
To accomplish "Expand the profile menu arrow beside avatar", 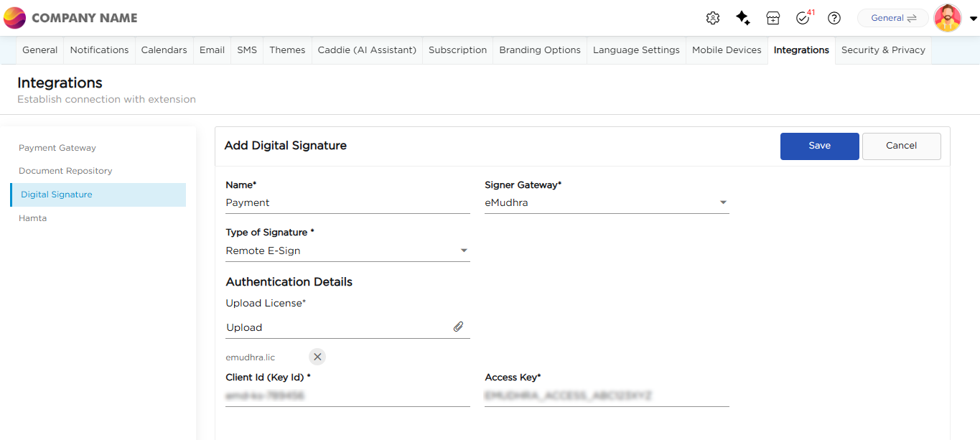I will point(973,19).
